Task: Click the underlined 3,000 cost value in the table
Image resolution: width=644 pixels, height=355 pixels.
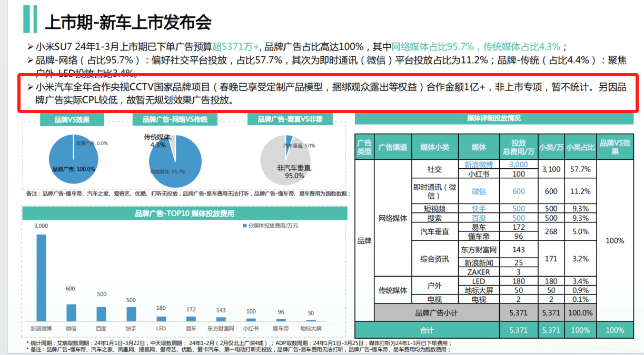Action: 518,164
